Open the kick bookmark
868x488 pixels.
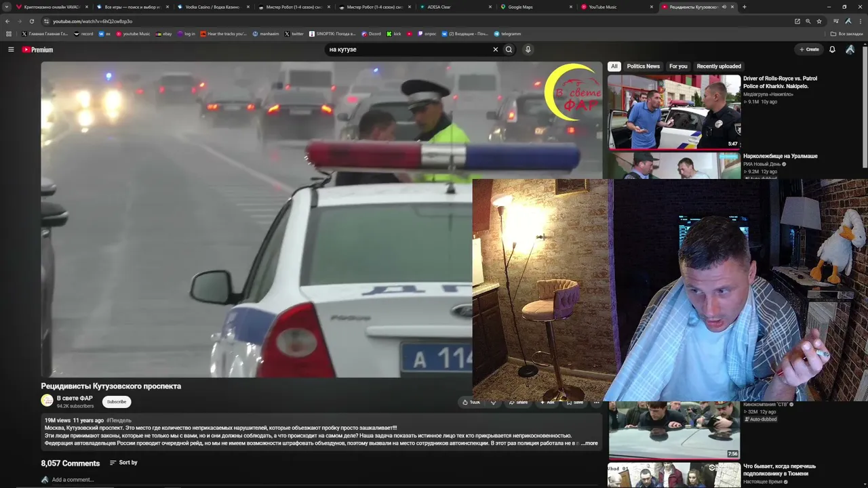click(x=394, y=34)
